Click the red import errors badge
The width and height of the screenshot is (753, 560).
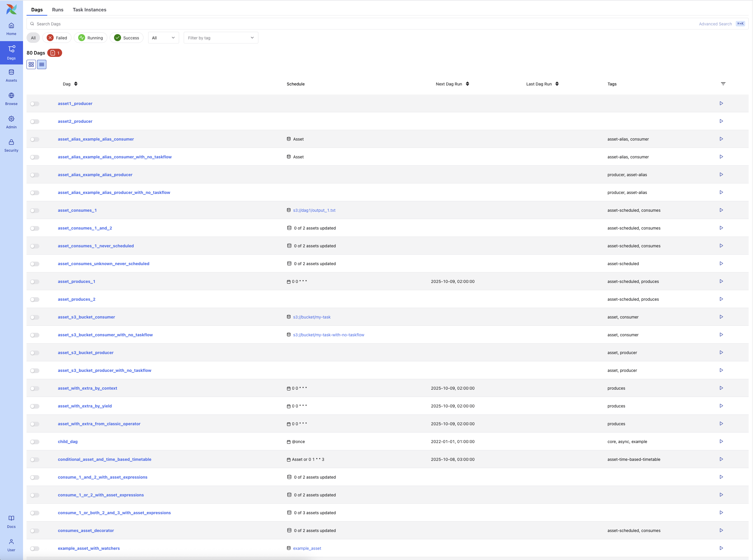coord(55,53)
